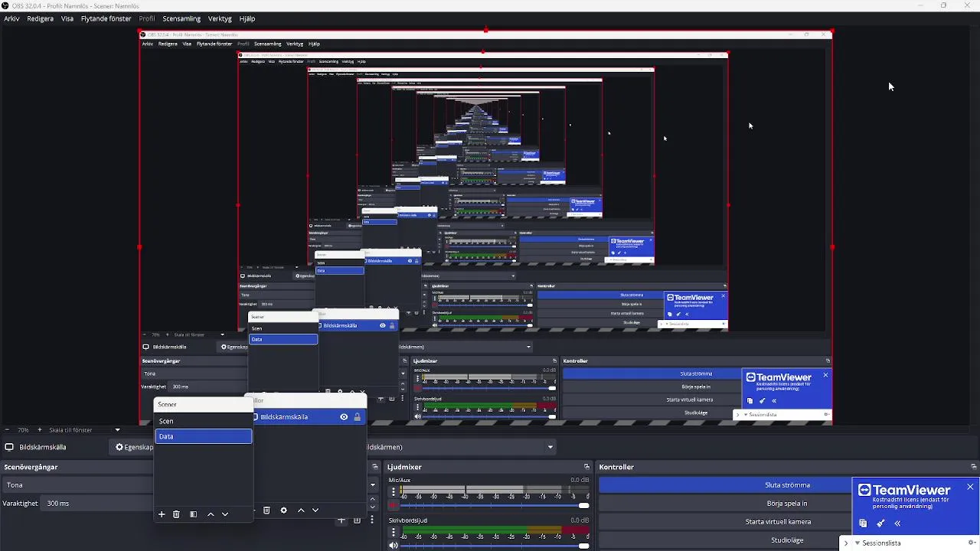Toggle the lock on Bildskärmskälla source
The height and width of the screenshot is (551, 980).
point(357,417)
